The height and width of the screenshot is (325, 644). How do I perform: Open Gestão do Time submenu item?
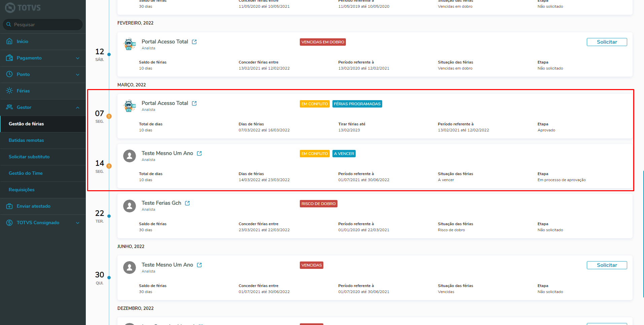(x=43, y=173)
